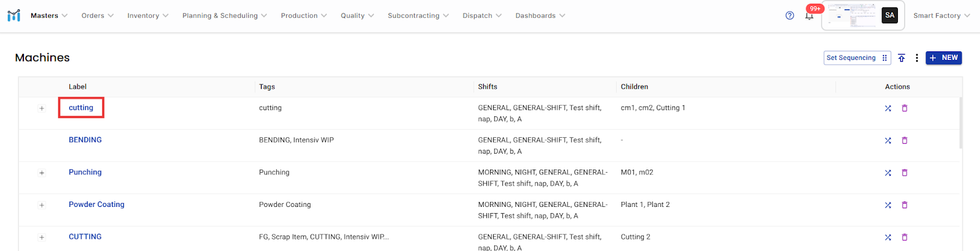Open the Smart Factory dropdown
This screenshot has height=251, width=980.
tap(941, 16)
